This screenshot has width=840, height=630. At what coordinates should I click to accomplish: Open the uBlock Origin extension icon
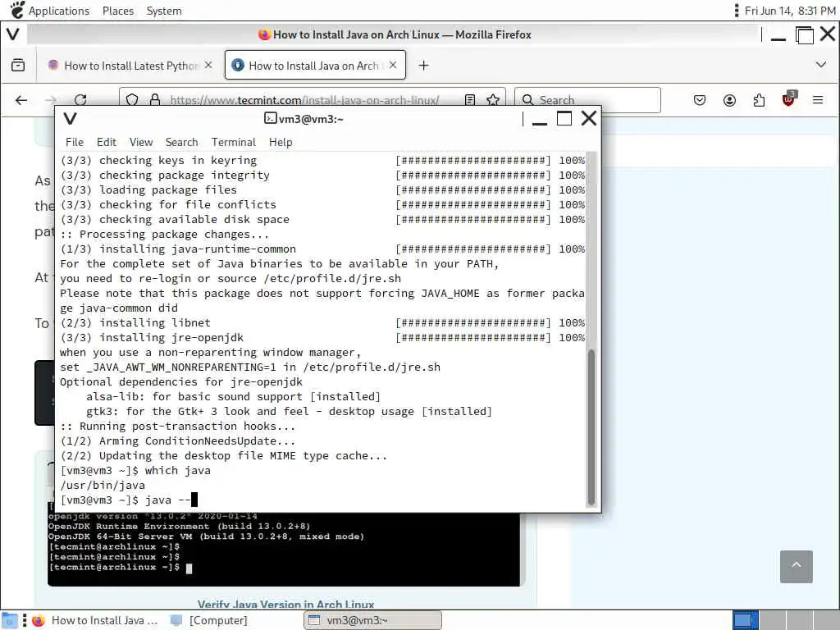coord(788,99)
